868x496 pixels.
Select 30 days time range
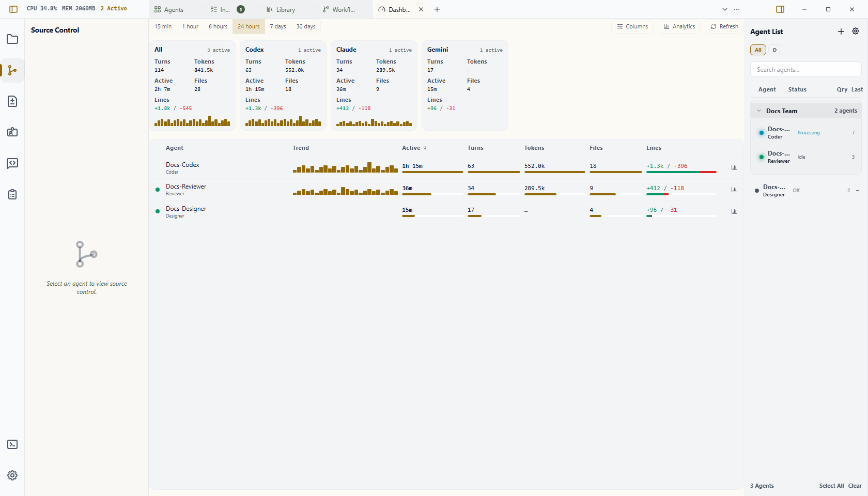pyautogui.click(x=306, y=26)
